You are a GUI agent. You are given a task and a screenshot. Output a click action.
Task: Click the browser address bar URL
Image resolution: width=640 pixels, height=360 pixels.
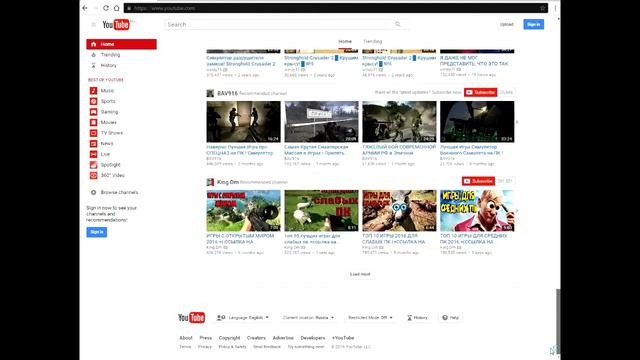click(164, 8)
